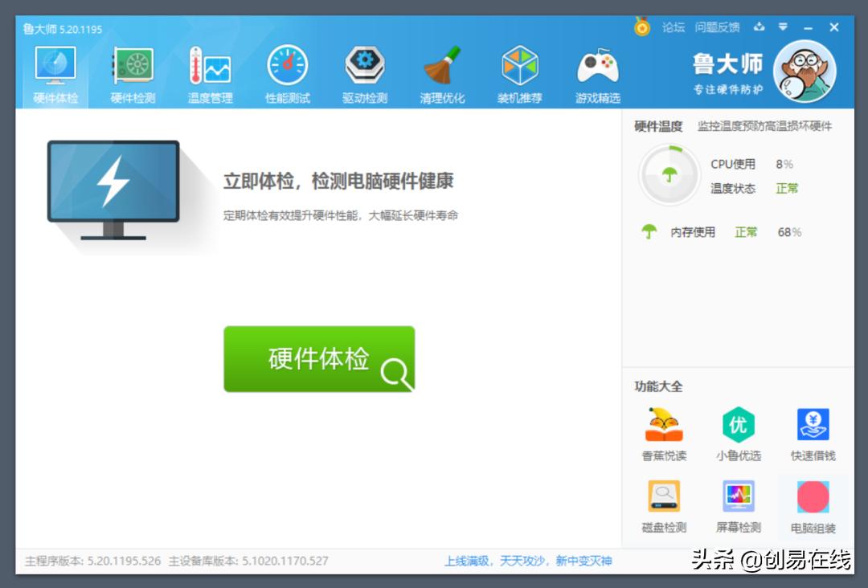Open the 装机推荐 build recommendations

pyautogui.click(x=520, y=72)
